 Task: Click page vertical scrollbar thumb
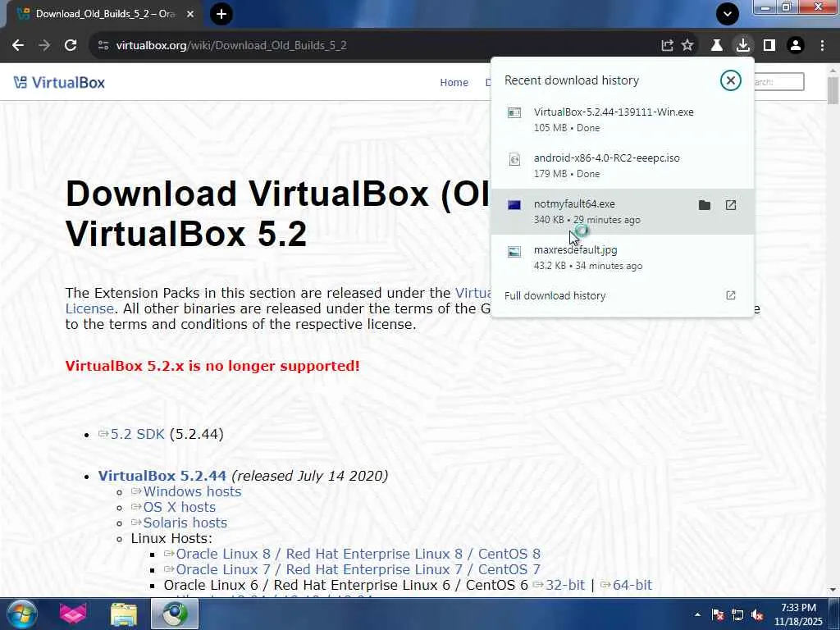pyautogui.click(x=833, y=90)
